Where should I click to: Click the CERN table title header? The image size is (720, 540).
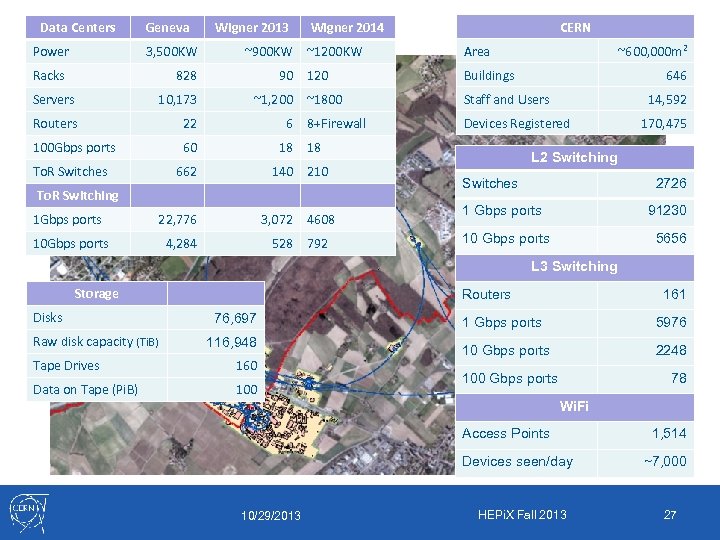point(575,27)
